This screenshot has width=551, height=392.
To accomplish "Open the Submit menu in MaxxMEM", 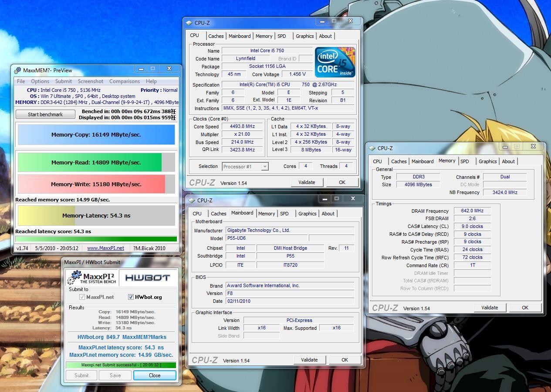I will [64, 81].
